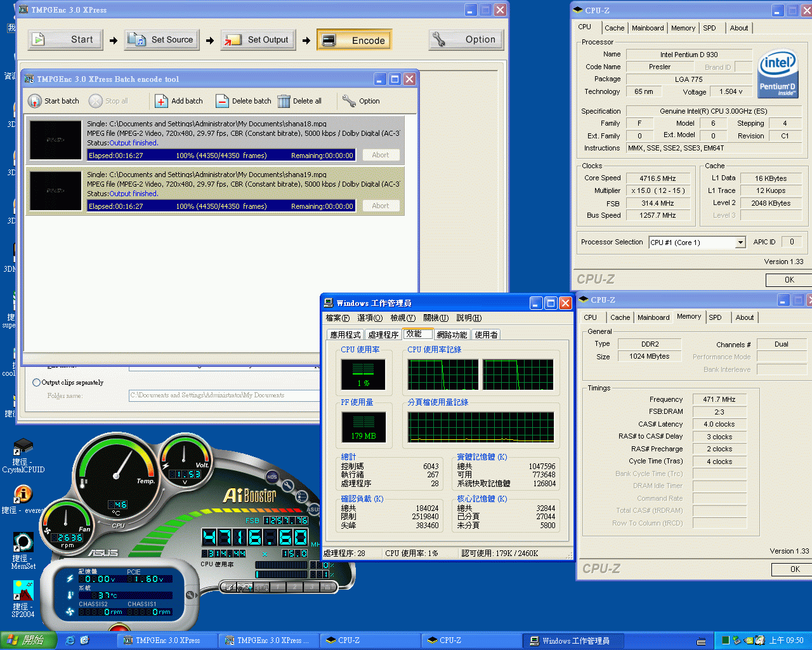Click shana19.mpg batch thumbnail
812x650 pixels.
tap(55, 190)
